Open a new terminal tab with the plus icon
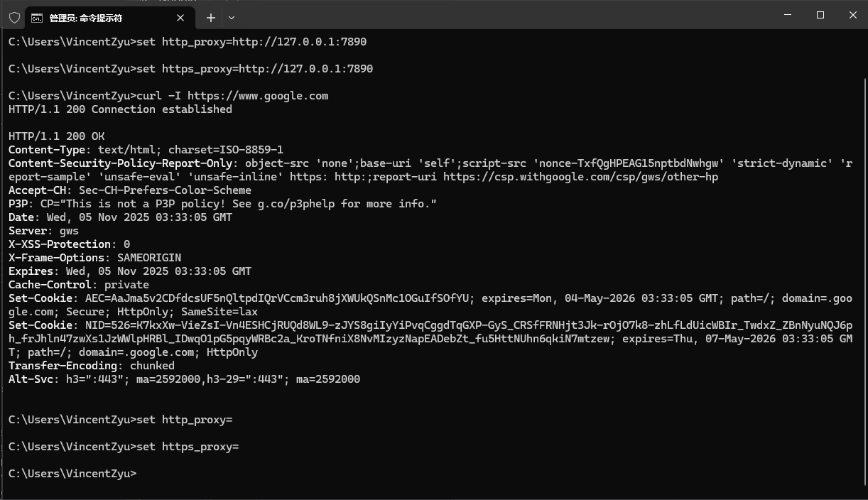The image size is (868, 500). click(210, 17)
